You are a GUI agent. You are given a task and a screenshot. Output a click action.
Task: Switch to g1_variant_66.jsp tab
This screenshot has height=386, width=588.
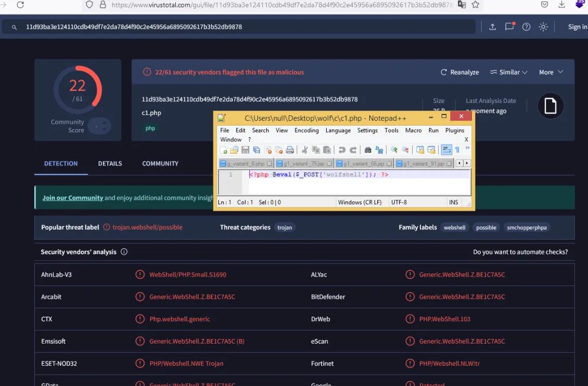[364, 163]
